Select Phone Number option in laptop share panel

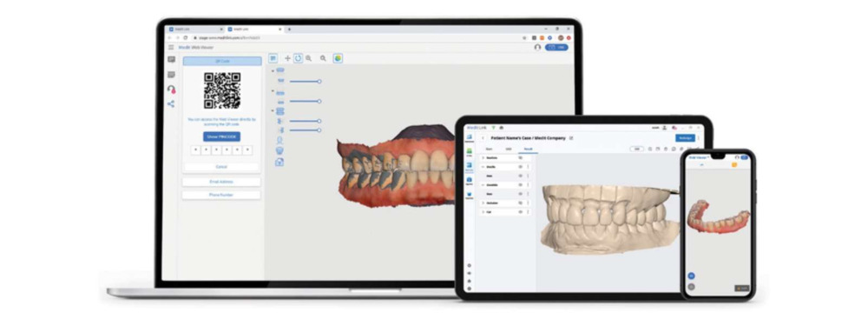[221, 195]
